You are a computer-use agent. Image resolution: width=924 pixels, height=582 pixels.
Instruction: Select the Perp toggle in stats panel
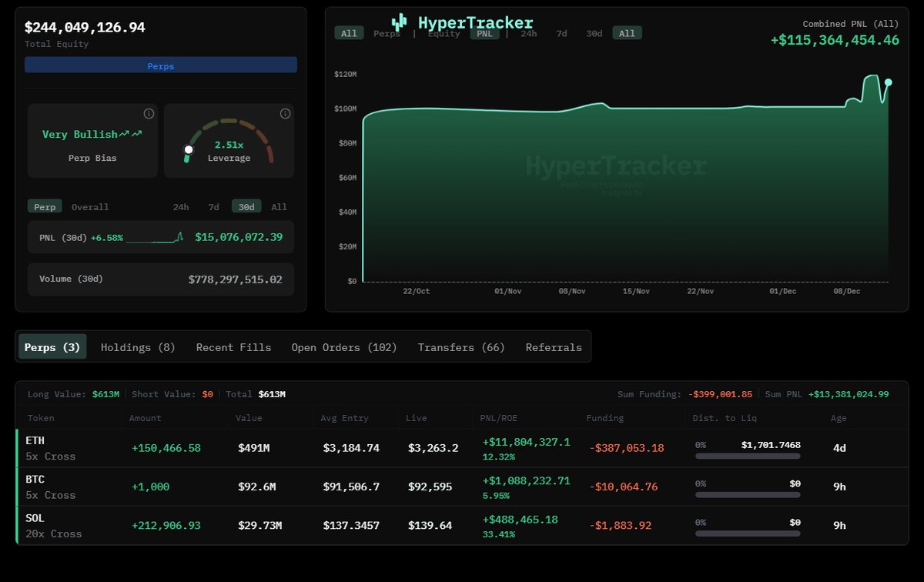(45, 207)
